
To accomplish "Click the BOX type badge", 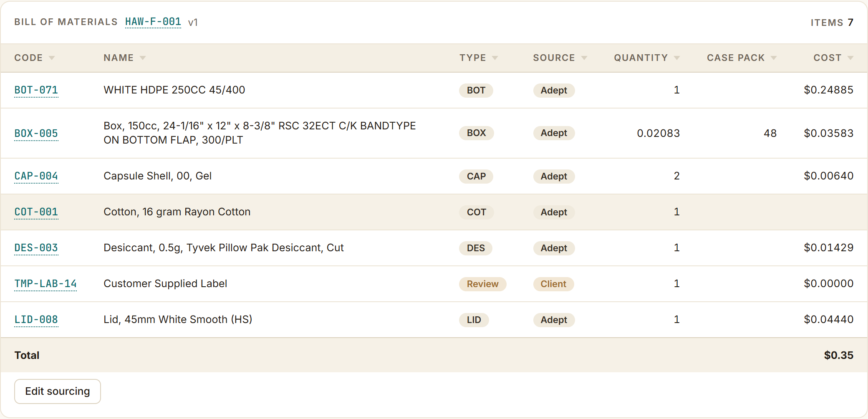I will [x=477, y=133].
